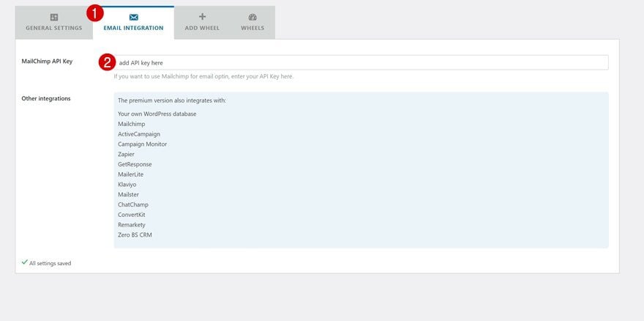The height and width of the screenshot is (321, 644).
Task: Click the Other integrations label
Action: point(46,98)
